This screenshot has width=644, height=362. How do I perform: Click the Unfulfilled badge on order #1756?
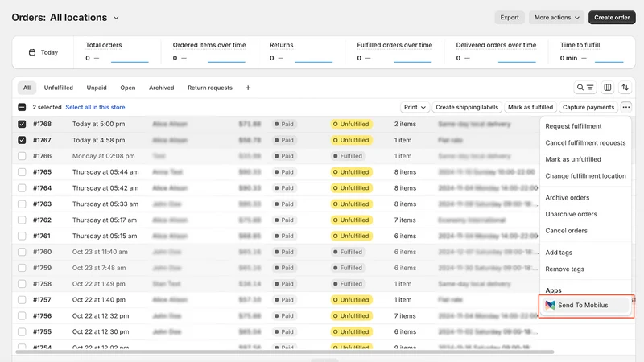pyautogui.click(x=351, y=315)
